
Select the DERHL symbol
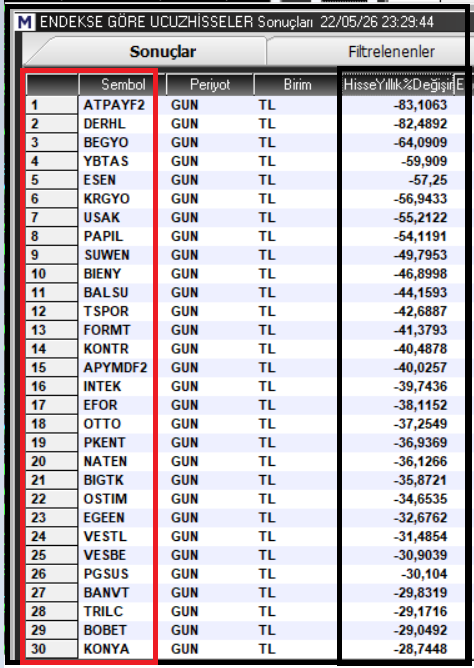tap(105, 124)
